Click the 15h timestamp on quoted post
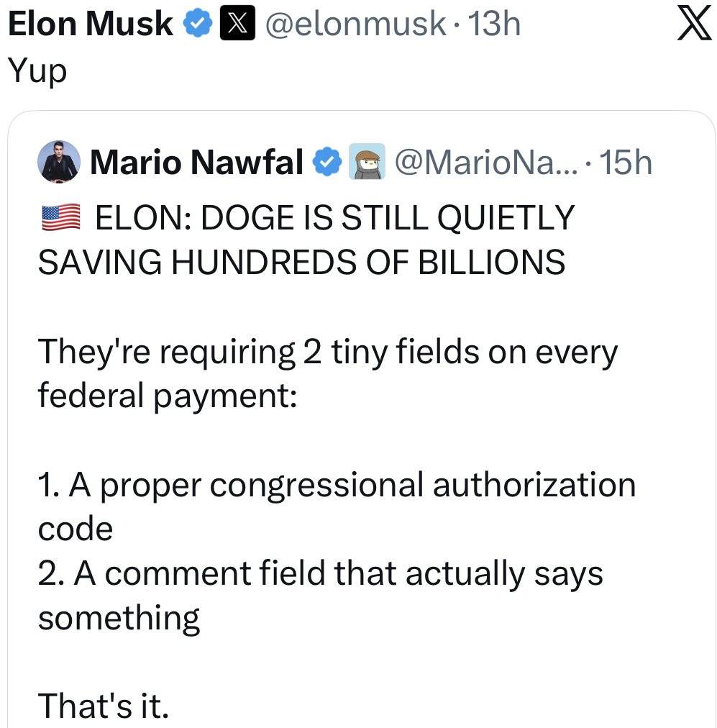 (x=626, y=163)
